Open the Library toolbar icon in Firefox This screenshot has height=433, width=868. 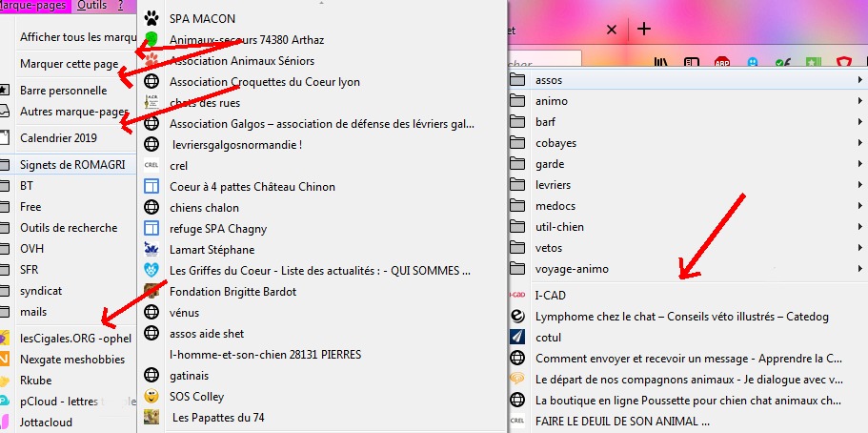coord(660,62)
